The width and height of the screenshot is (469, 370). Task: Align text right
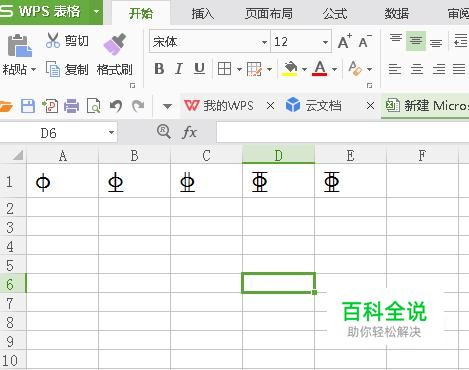coord(439,69)
